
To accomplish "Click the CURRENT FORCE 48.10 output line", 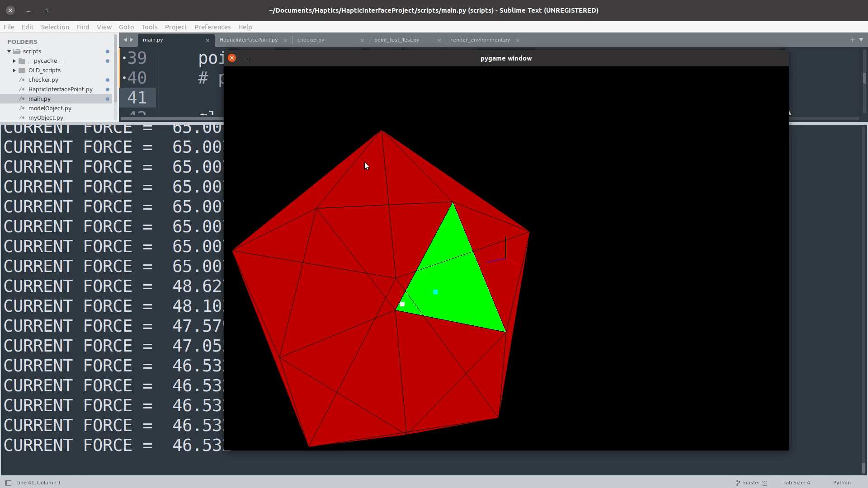I will pyautogui.click(x=113, y=306).
